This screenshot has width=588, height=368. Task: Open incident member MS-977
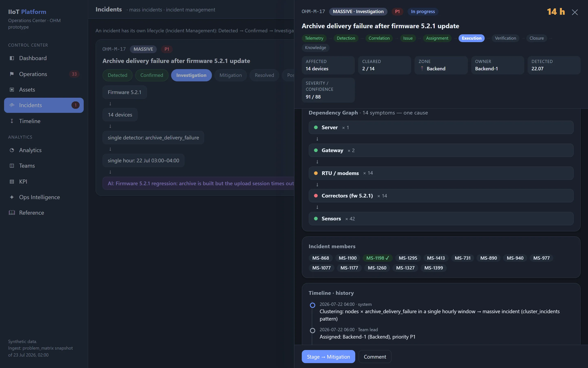coord(541,258)
